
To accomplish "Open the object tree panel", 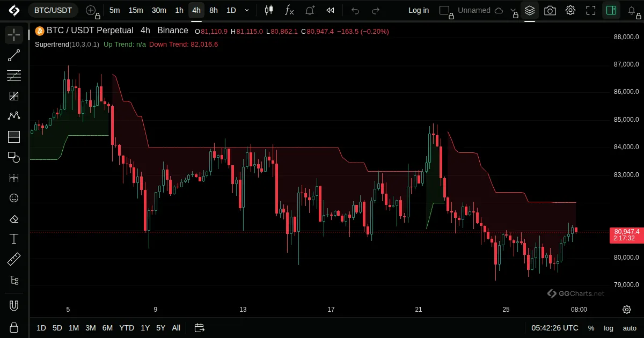I will (x=14, y=280).
